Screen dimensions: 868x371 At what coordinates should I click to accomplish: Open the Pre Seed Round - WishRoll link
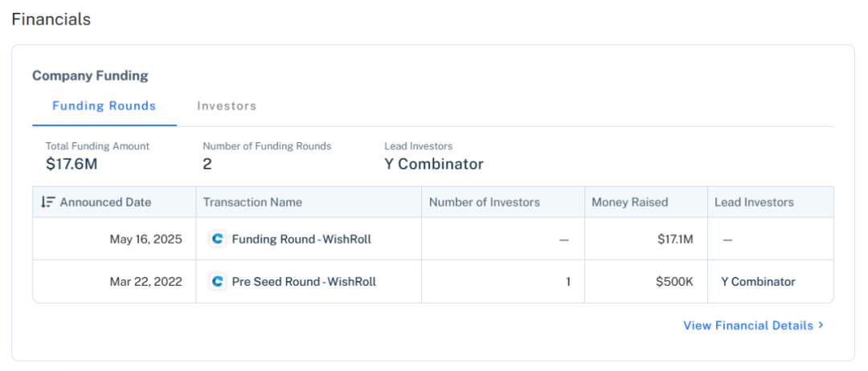[304, 282]
